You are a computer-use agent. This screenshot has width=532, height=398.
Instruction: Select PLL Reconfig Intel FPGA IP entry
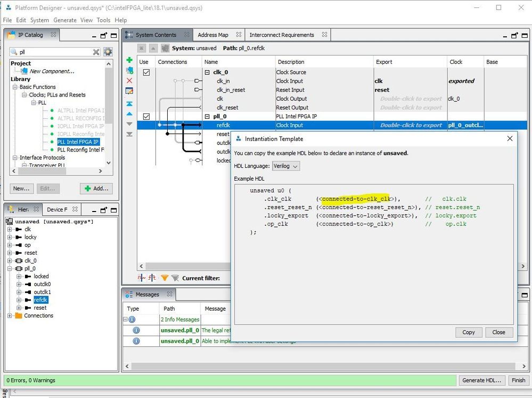pos(80,150)
